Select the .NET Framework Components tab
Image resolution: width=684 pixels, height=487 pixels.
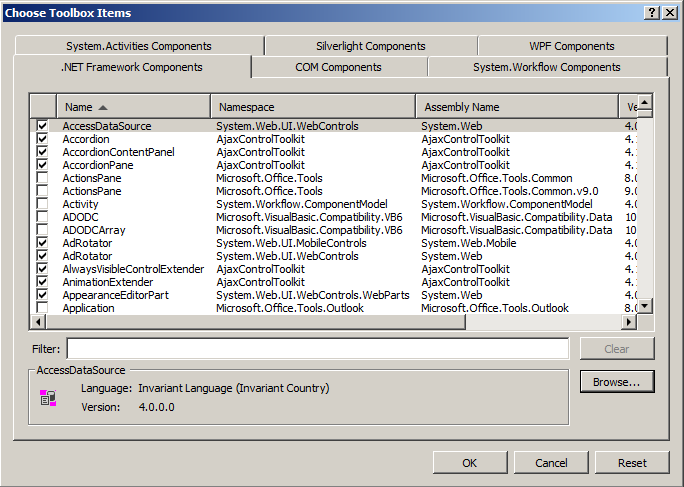(132, 67)
